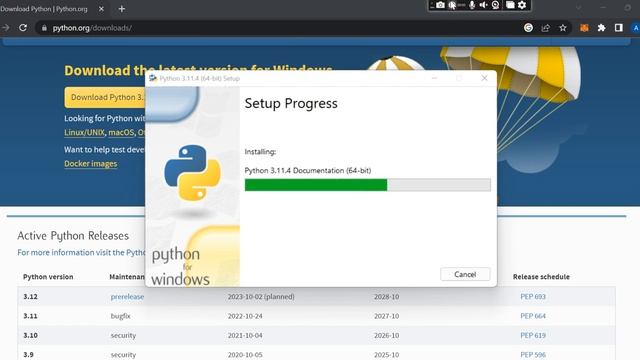Switch to the Download Python tab
The width and height of the screenshot is (640, 360).
click(x=43, y=9)
